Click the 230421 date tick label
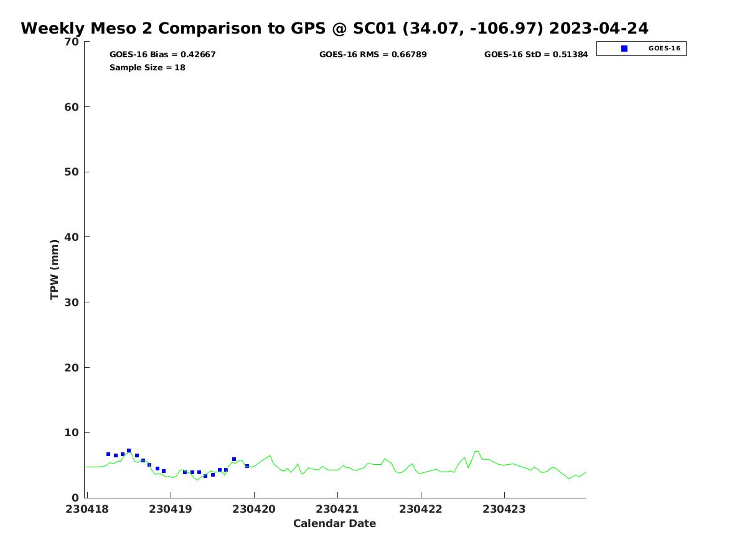 (x=337, y=509)
